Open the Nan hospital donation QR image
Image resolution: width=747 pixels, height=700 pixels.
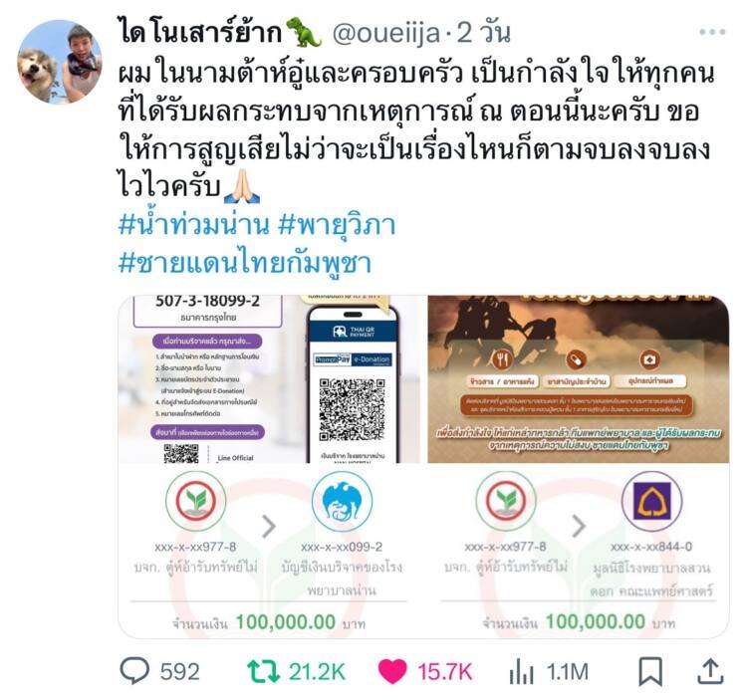pyautogui.click(x=270, y=379)
